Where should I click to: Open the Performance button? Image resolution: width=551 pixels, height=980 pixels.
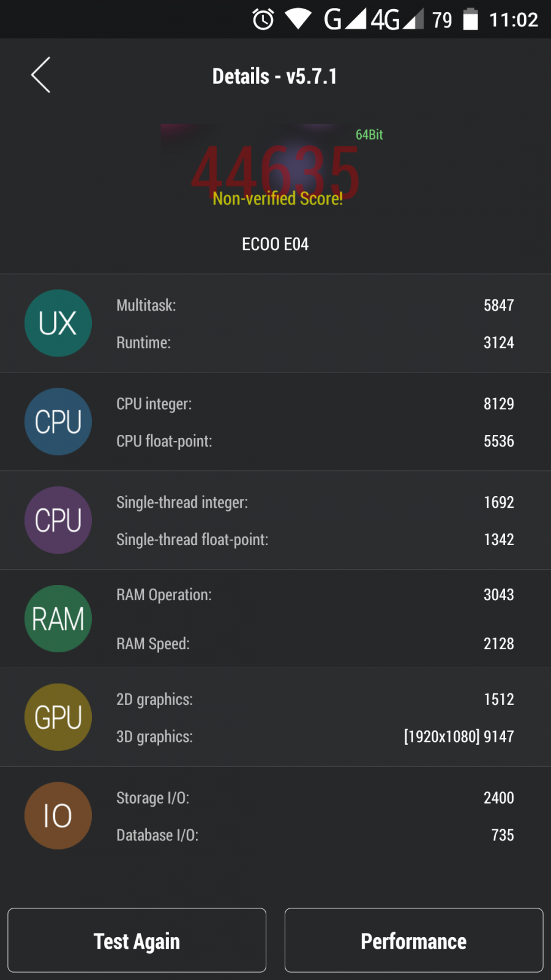click(414, 940)
